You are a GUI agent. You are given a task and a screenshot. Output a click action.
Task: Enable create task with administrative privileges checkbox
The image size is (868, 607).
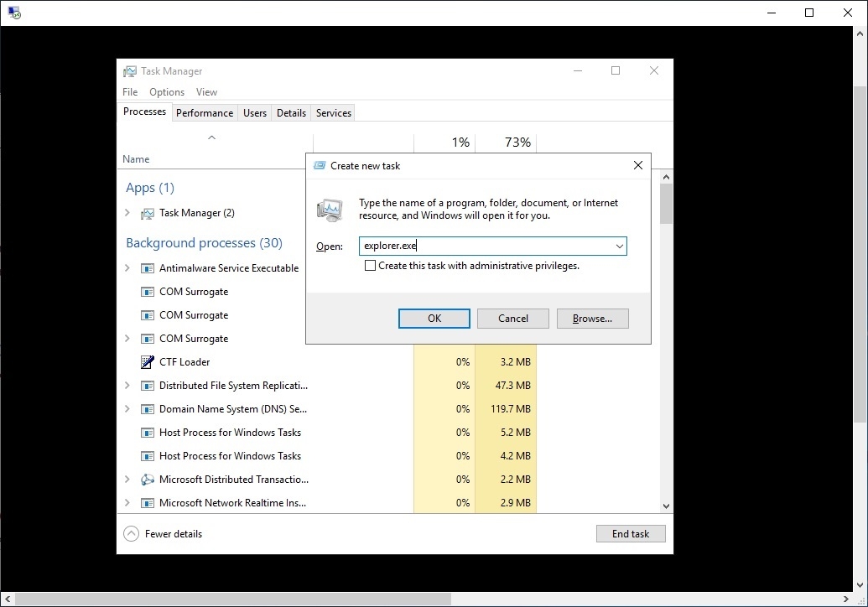click(x=370, y=266)
